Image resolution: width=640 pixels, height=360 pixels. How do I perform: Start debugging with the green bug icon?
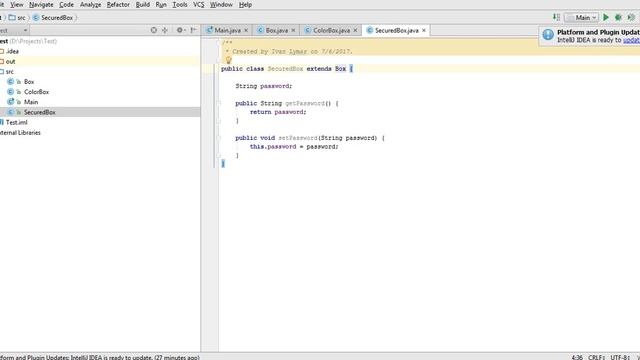[618, 18]
